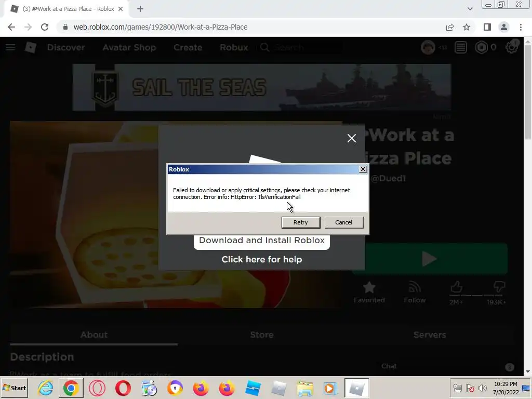Click the Roblox search field

pyautogui.click(x=301, y=47)
